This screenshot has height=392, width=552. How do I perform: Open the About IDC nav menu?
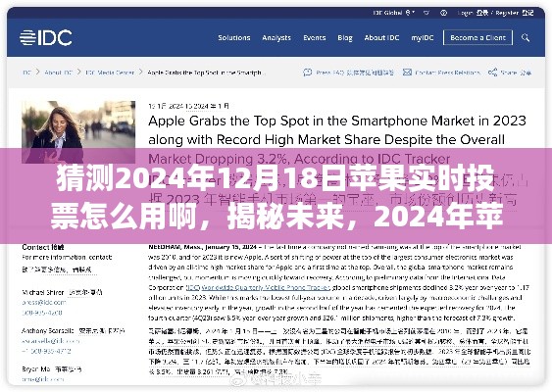(x=381, y=37)
